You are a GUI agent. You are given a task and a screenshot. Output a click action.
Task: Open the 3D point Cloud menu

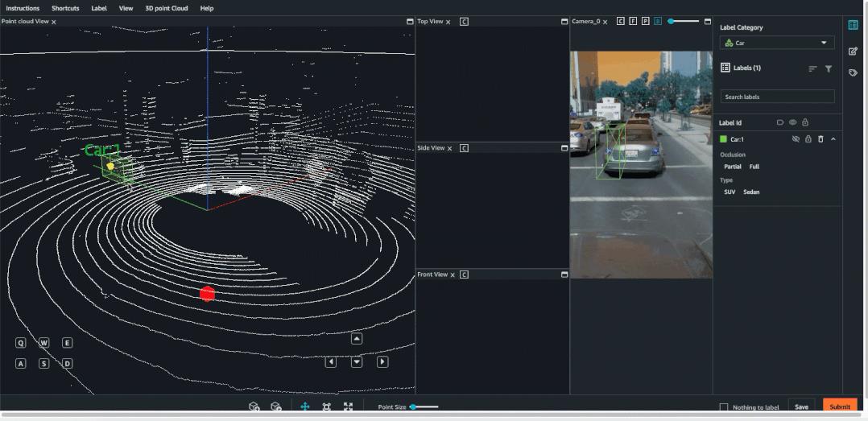(167, 8)
